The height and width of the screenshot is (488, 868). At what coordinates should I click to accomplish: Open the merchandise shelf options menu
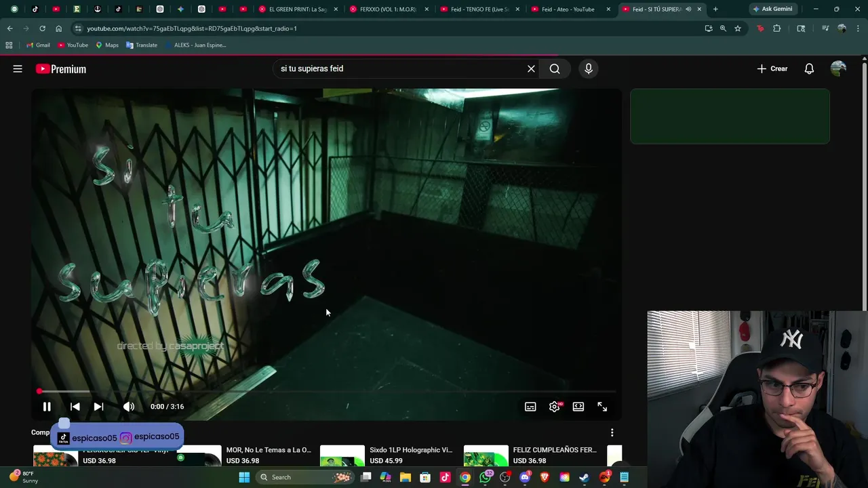click(x=612, y=432)
